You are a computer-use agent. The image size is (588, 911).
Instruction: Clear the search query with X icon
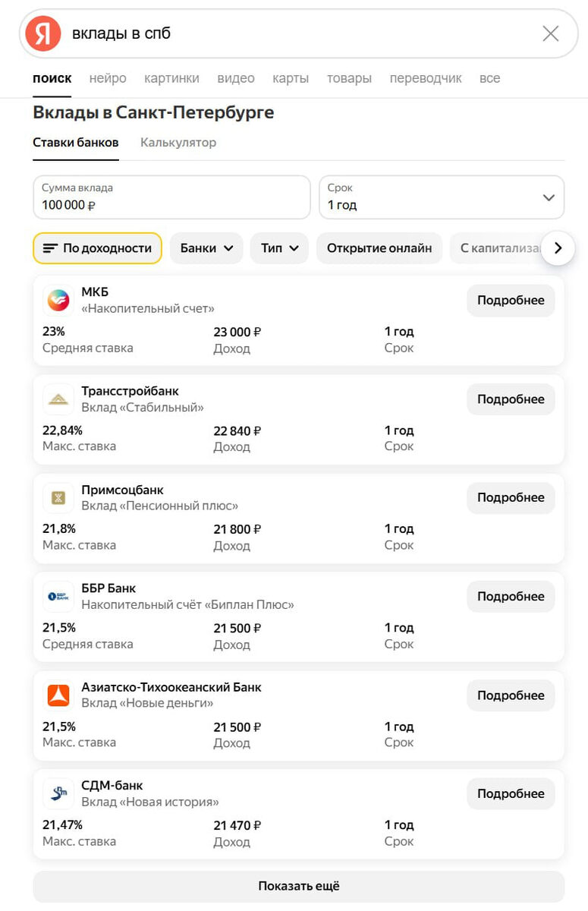551,33
